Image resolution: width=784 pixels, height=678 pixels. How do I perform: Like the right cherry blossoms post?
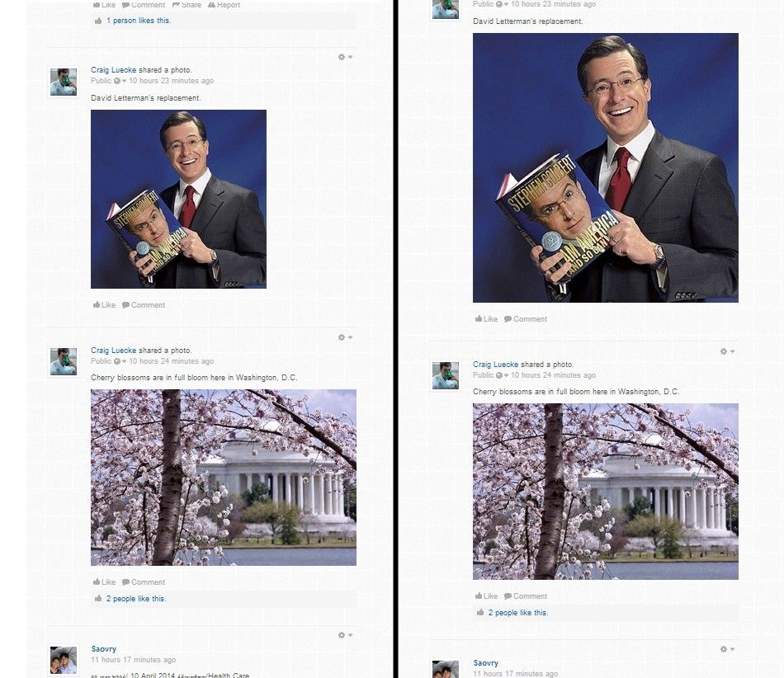pyautogui.click(x=486, y=596)
